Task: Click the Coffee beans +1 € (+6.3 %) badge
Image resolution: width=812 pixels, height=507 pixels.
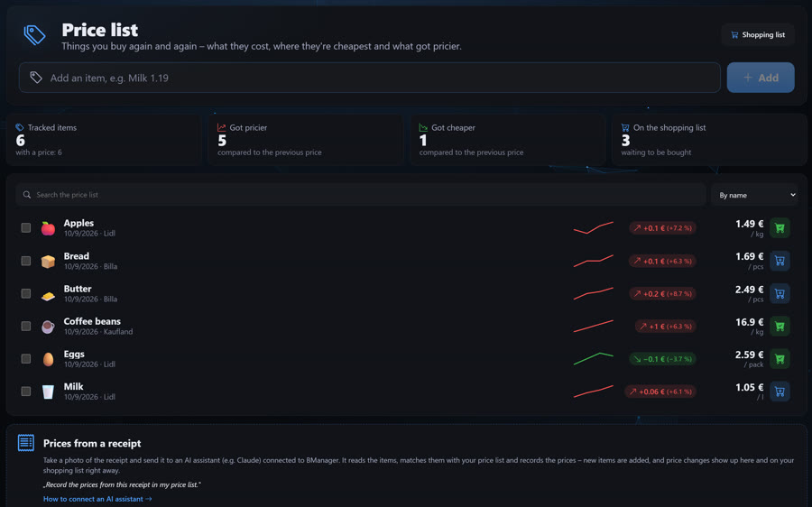Action: (x=666, y=327)
